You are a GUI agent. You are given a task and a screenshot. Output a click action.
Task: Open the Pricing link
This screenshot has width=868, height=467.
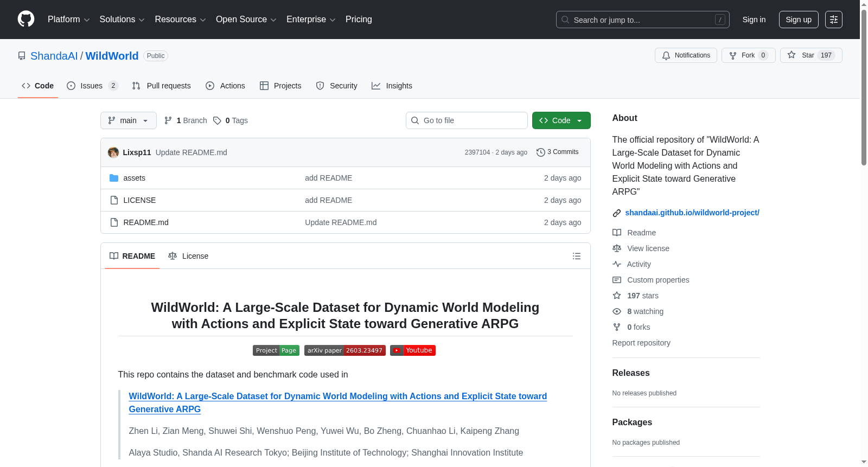(x=359, y=20)
